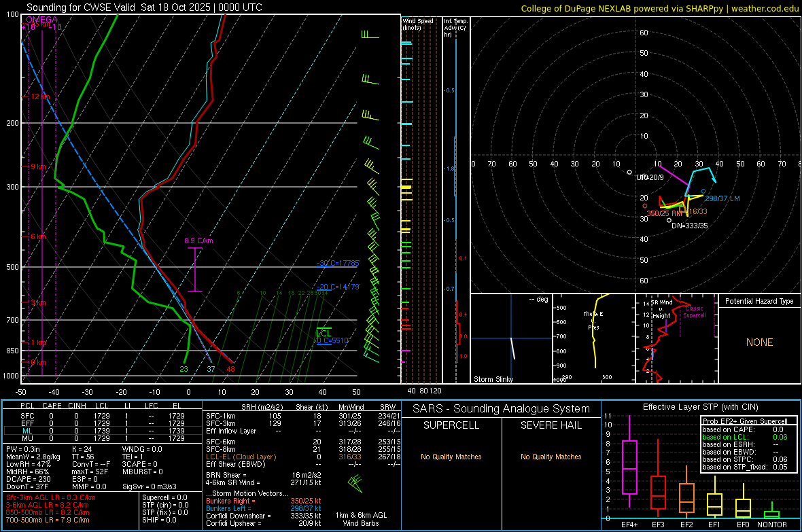Click the PW = 0.3in value
Screen dimensions: 802x532
click(x=23, y=449)
